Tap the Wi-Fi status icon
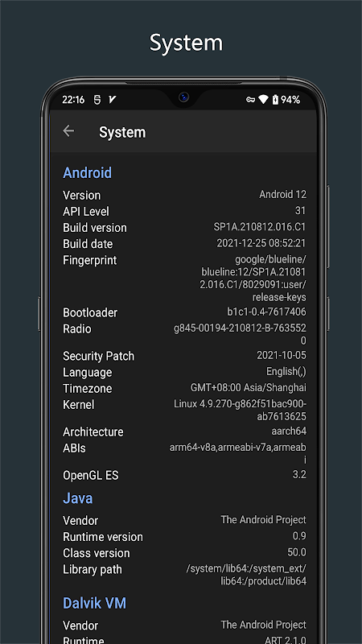Image resolution: width=362 pixels, height=644 pixels. pyautogui.click(x=263, y=99)
